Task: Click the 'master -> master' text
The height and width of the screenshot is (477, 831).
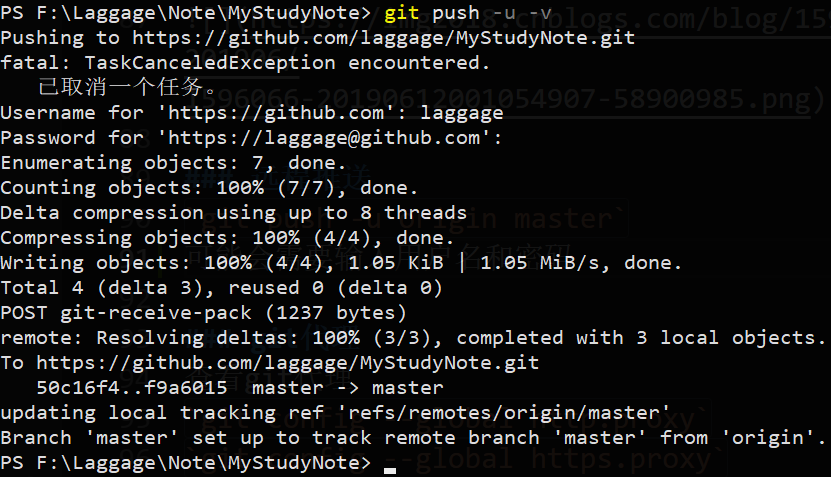Action: [x=347, y=387]
